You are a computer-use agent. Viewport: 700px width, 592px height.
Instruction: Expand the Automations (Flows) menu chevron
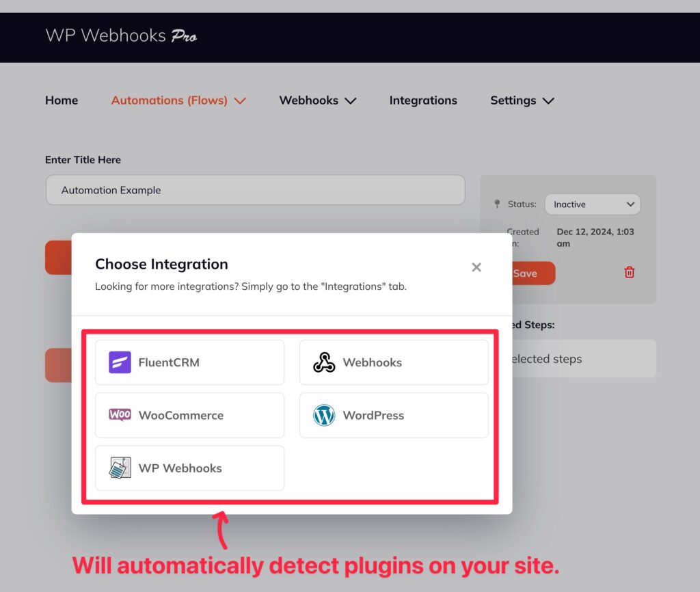[x=240, y=101]
